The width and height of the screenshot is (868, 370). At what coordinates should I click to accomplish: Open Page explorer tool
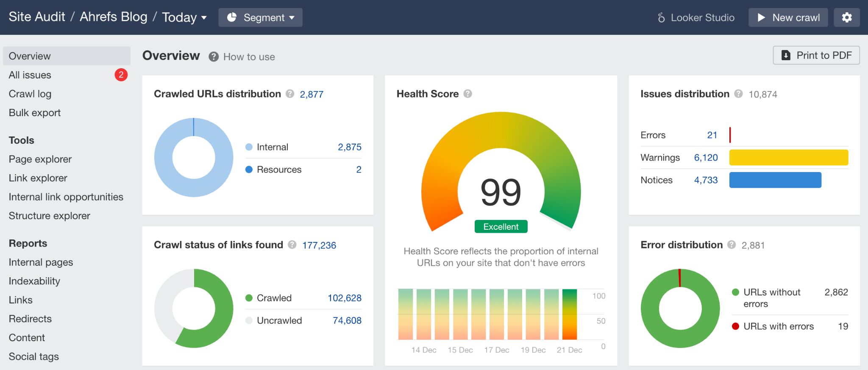click(40, 159)
